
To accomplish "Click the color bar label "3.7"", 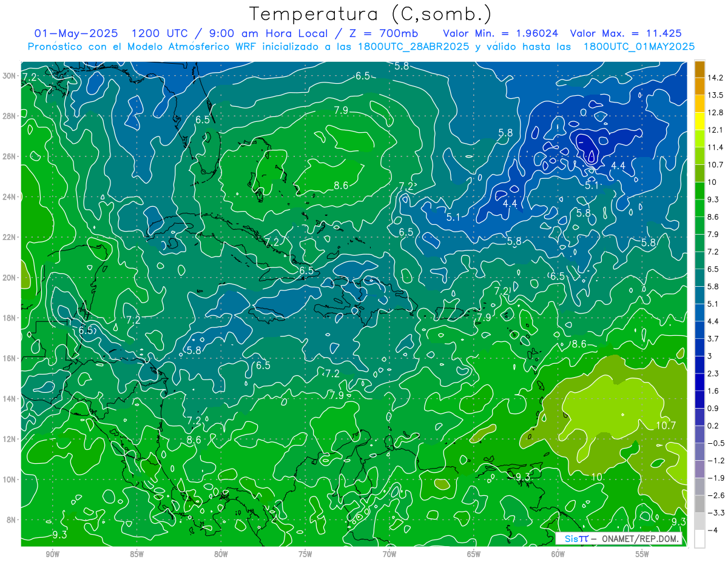I will click(x=714, y=338).
